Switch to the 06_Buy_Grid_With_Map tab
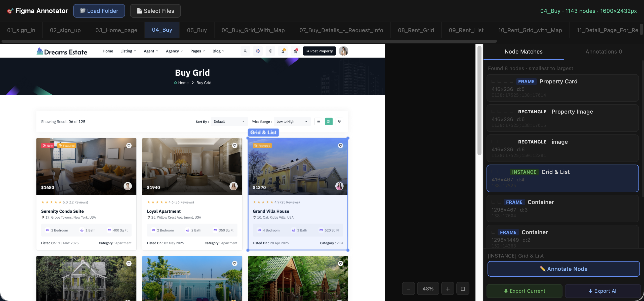Viewport: 644px width, 301px height. pyautogui.click(x=253, y=30)
